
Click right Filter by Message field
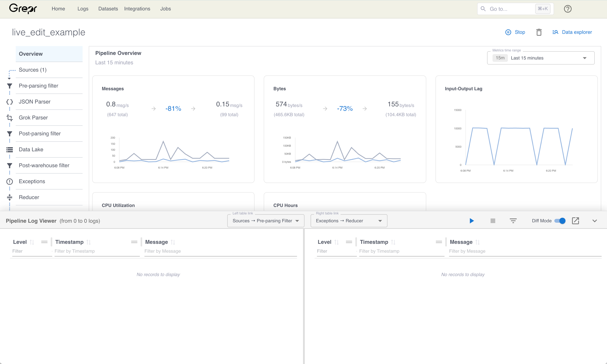(525, 251)
